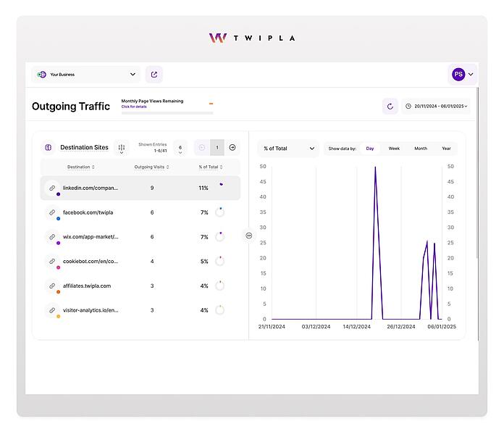The image size is (504, 432).
Task: Click the Destination Sites panel icon
Action: coord(49,147)
